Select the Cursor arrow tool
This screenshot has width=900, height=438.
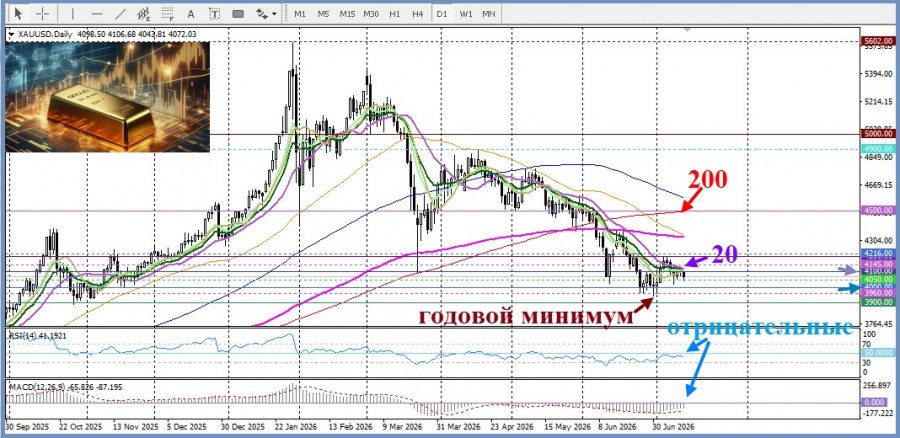click(19, 13)
